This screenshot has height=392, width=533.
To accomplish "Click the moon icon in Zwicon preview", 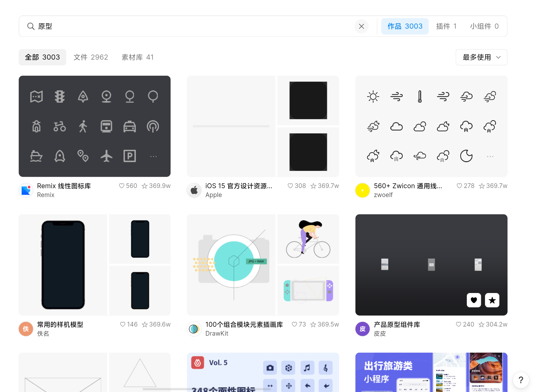I will [466, 156].
